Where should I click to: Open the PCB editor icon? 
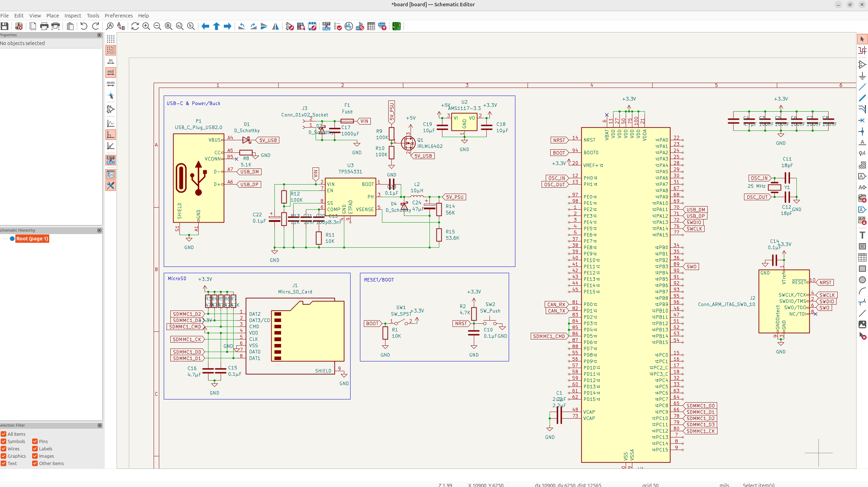pyautogui.click(x=396, y=26)
